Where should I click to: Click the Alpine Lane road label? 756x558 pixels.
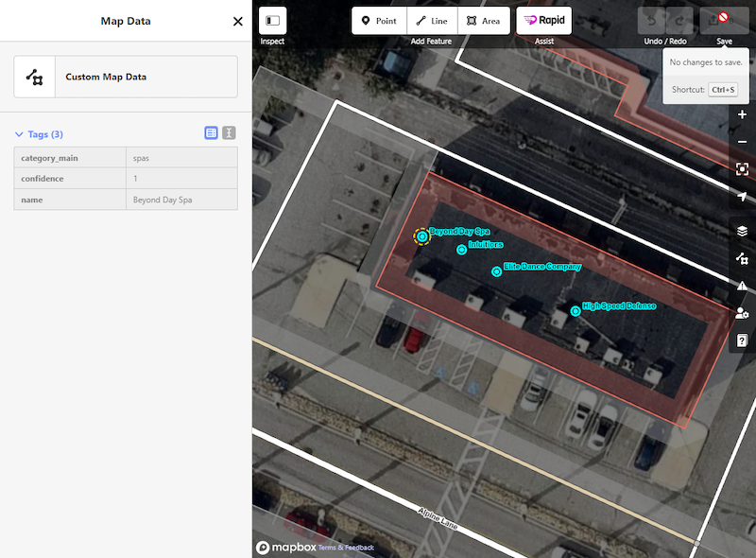pyautogui.click(x=438, y=519)
